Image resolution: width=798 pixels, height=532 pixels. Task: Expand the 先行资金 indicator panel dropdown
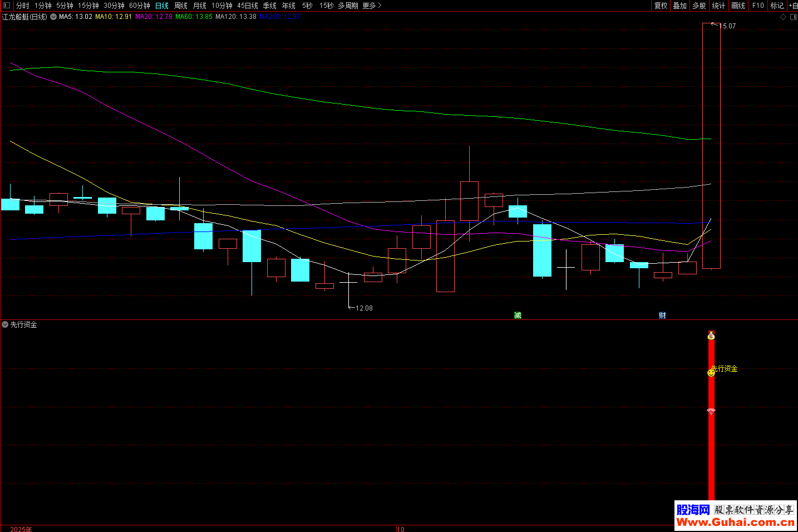tap(5, 324)
